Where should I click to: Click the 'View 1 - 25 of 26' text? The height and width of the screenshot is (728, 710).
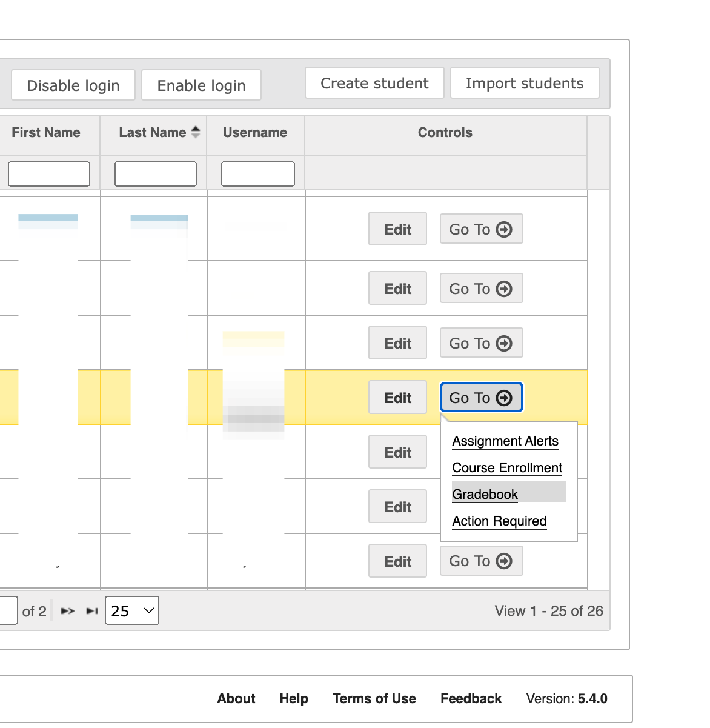[x=549, y=611]
